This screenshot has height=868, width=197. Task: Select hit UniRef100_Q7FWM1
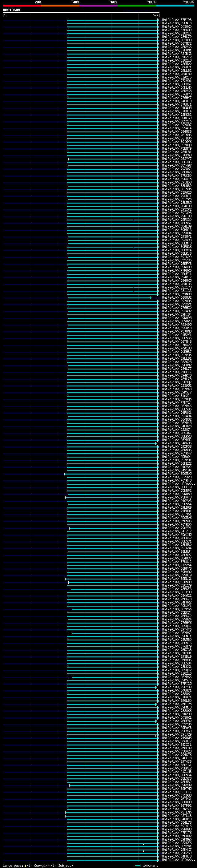point(177,50)
